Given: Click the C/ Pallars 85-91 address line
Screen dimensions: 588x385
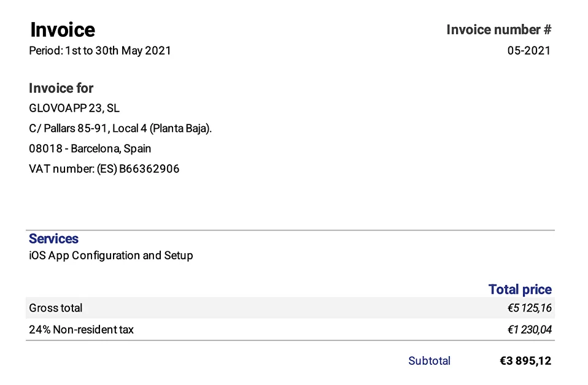Looking at the screenshot, I should tap(120, 129).
